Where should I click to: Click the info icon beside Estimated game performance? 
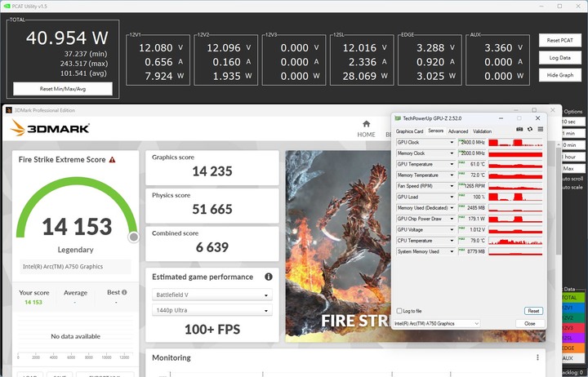click(269, 277)
